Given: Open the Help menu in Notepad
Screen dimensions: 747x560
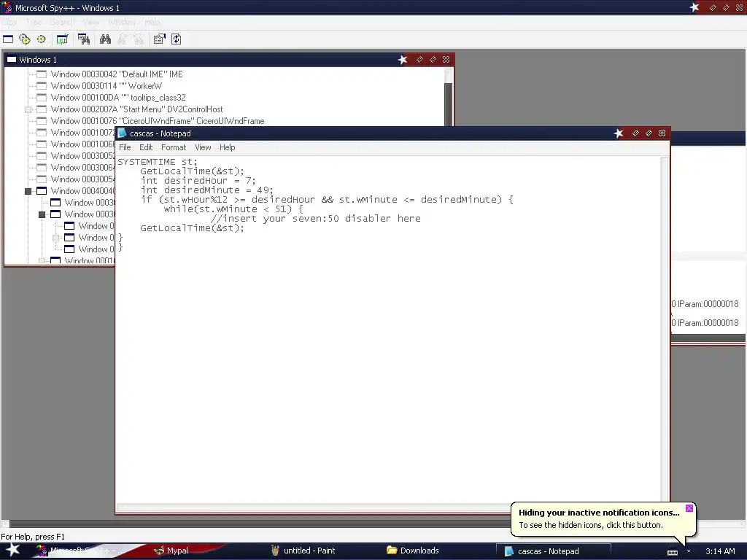Looking at the screenshot, I should pyautogui.click(x=228, y=147).
